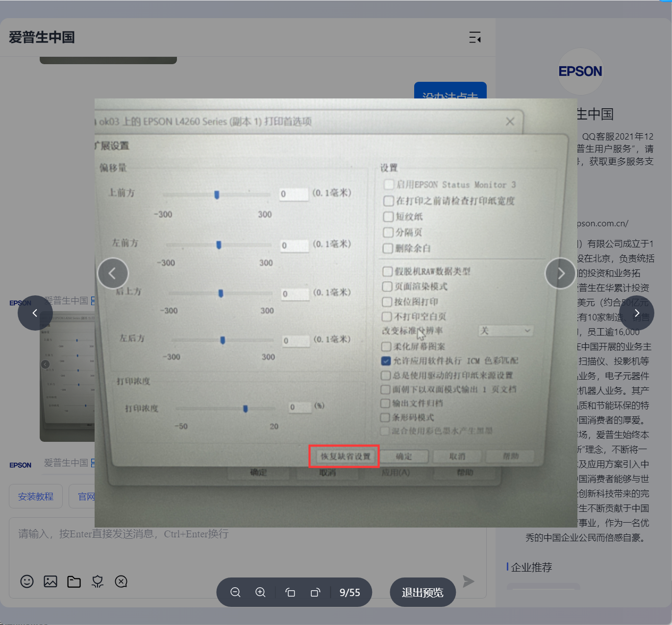Viewport: 672px width, 625px height.
Task: Attach file using folder icon
Action: (x=74, y=581)
